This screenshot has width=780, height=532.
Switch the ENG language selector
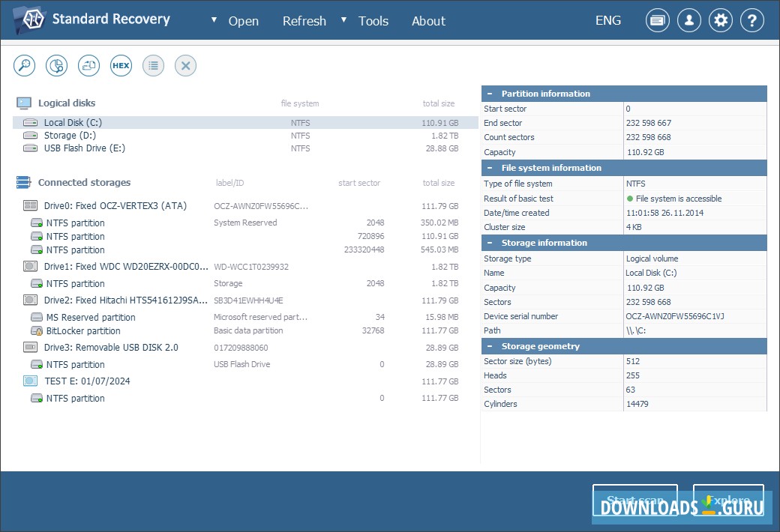coord(607,20)
